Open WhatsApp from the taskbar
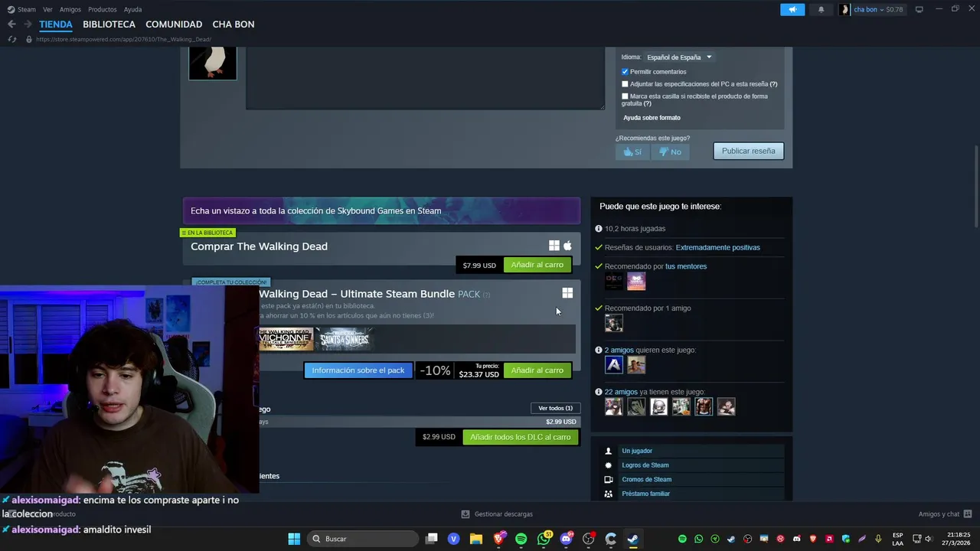 544,539
